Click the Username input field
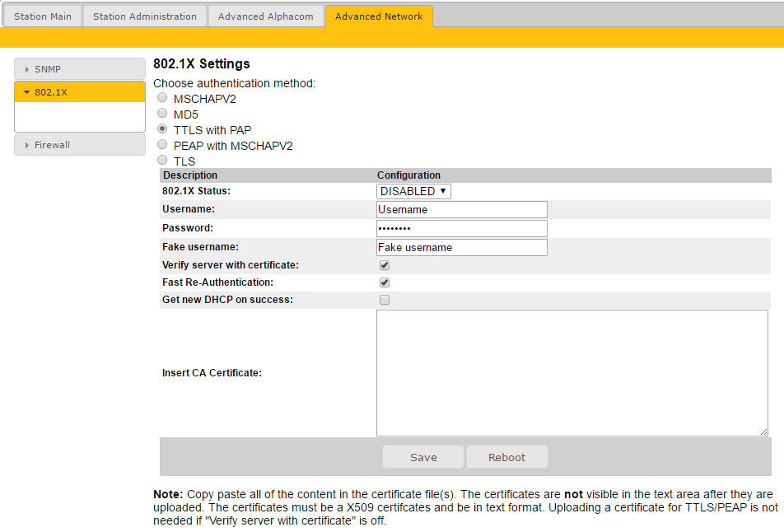 point(461,210)
